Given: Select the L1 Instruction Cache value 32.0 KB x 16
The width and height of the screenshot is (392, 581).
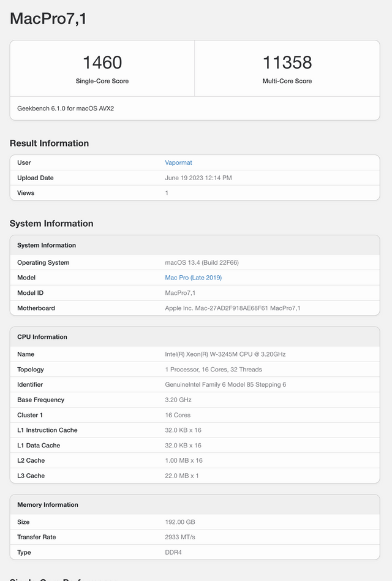Looking at the screenshot, I should click(x=183, y=430).
